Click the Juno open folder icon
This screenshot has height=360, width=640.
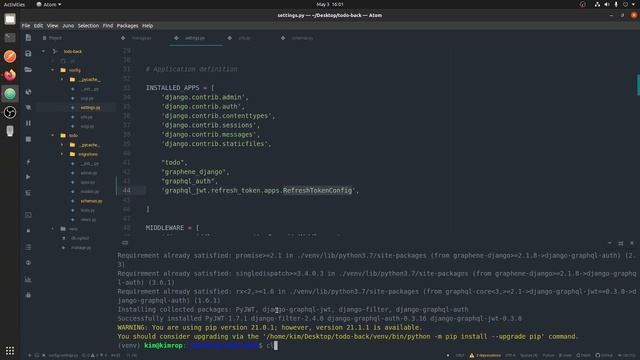(x=28, y=70)
